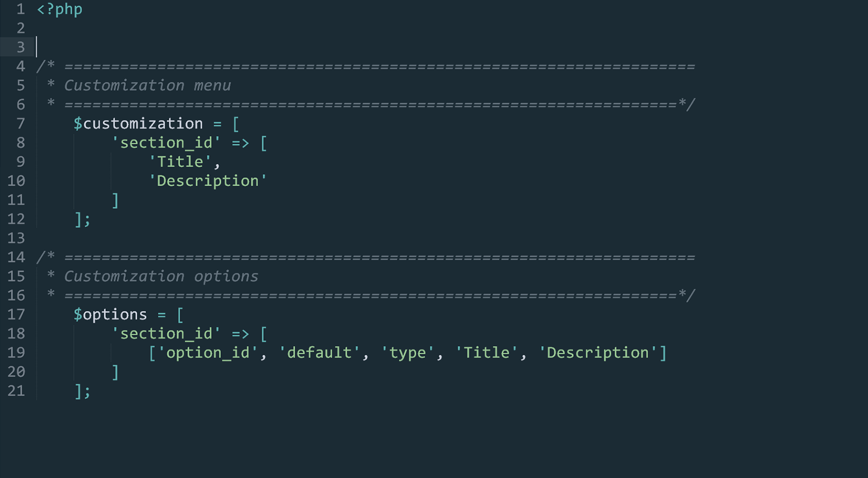
Task: Click 'section_id' key on line 8
Action: [166, 143]
